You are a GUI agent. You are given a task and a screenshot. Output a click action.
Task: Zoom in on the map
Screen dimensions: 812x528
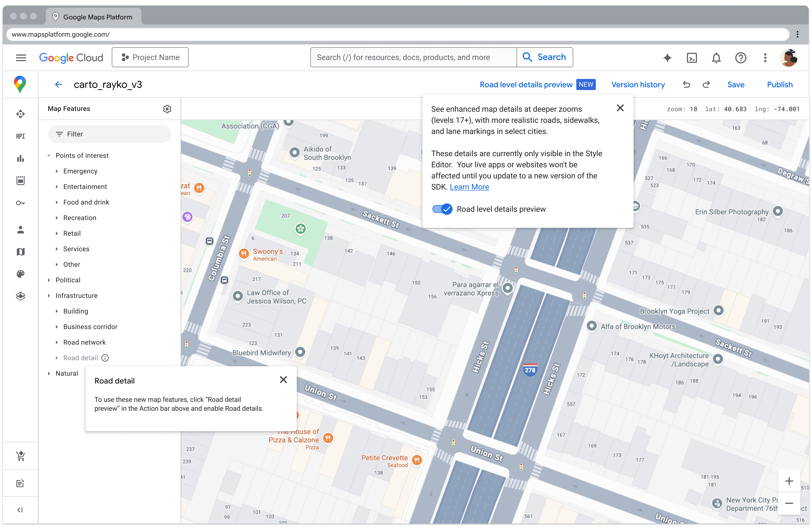[x=789, y=481]
